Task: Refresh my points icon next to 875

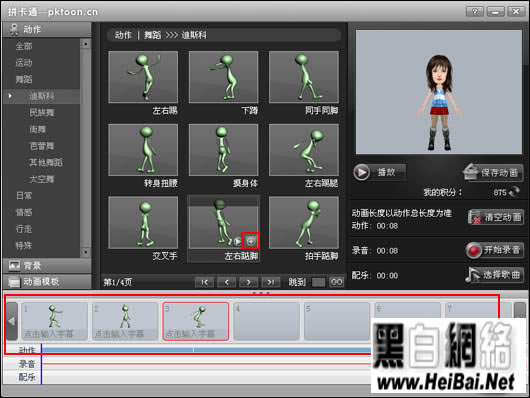Action: pyautogui.click(x=514, y=192)
